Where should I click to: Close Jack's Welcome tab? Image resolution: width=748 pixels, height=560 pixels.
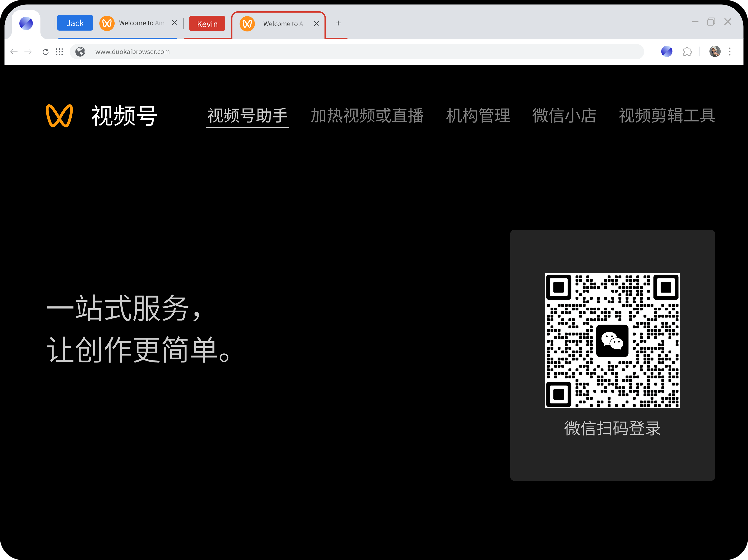175,23
